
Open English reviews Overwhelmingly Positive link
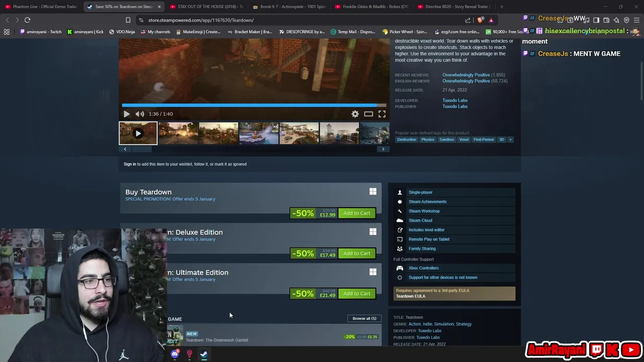(x=466, y=81)
